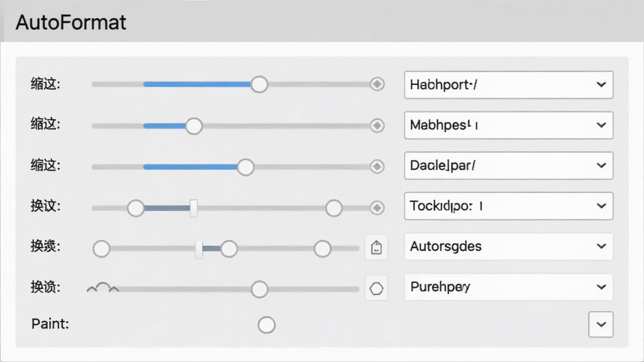Viewport: 644px width, 362px height.
Task: Click the hexagon icon button beside Purehpery
Action: 376,288
